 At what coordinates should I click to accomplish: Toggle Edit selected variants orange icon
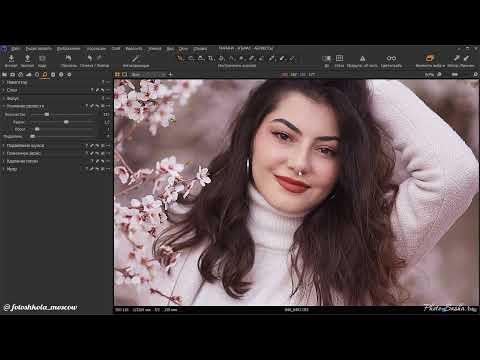pyautogui.click(x=430, y=58)
